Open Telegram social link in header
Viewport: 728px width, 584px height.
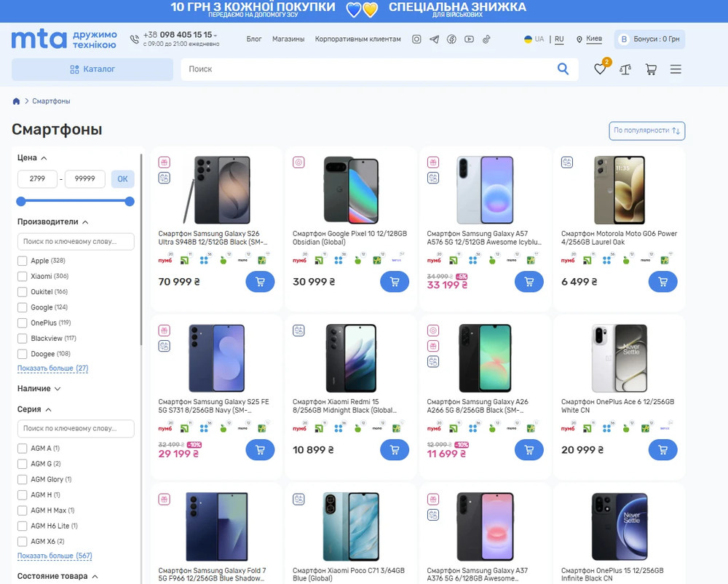(x=434, y=39)
